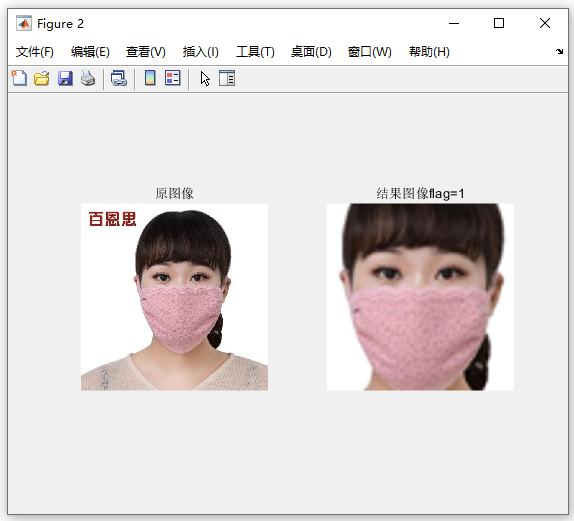
Task: Open the 工具(T) menu
Action: pyautogui.click(x=255, y=52)
